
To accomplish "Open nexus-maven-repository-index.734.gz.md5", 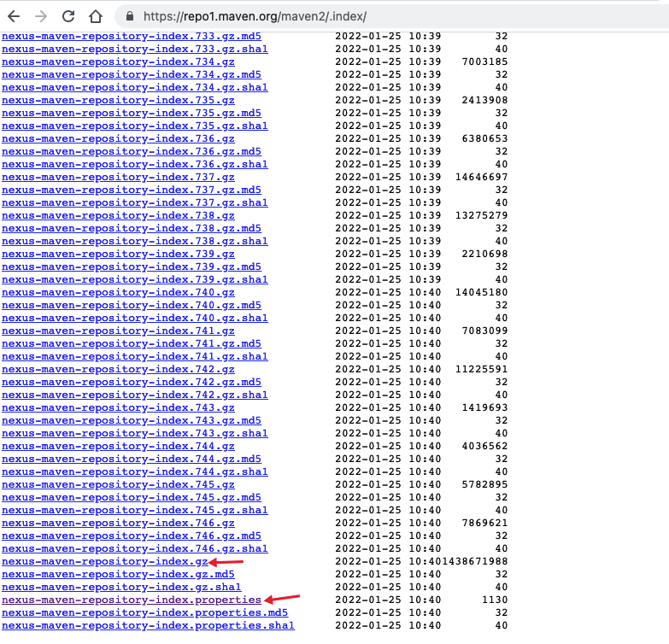I will (132, 74).
